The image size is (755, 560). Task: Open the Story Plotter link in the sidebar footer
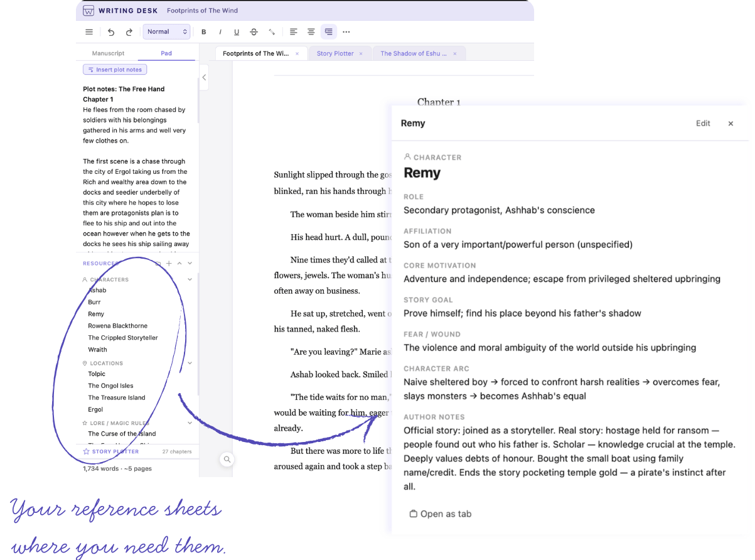pos(115,451)
